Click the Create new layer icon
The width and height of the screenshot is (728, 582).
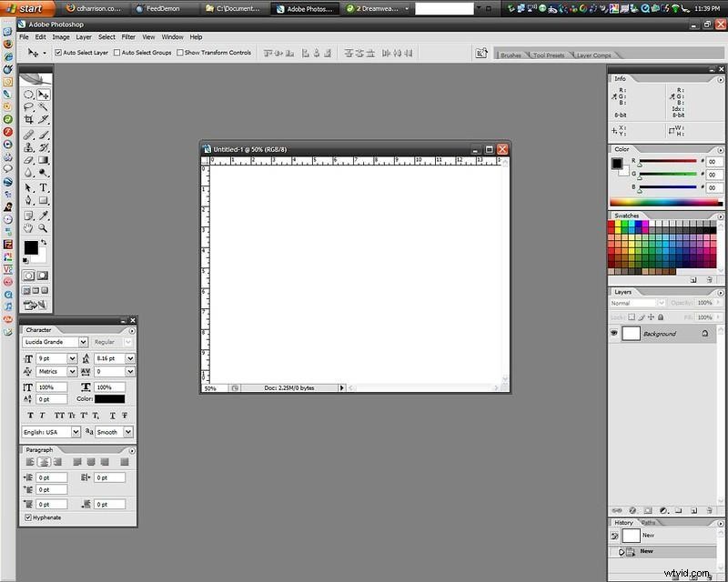tap(694, 511)
